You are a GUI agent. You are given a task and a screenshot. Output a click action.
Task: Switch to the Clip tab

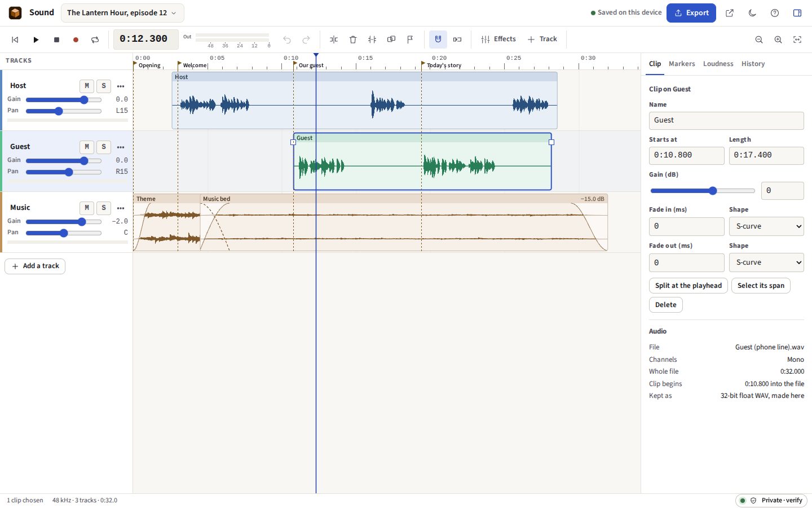click(655, 64)
